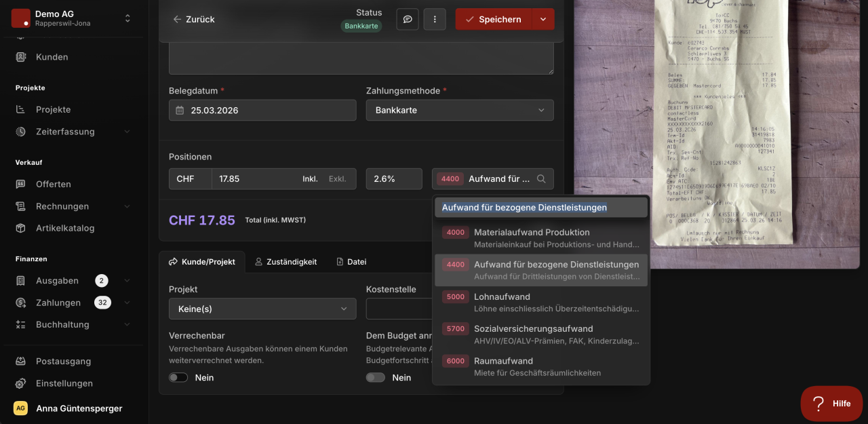
Task: Click the Kunden sidebar icon
Action: click(21, 57)
